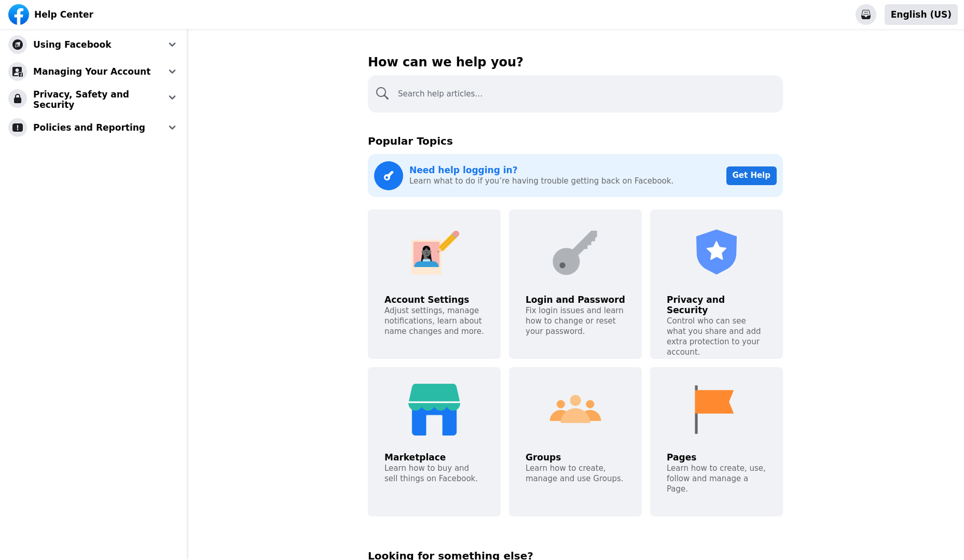964x560 pixels.
Task: Click the Privacy, Safety and Security lock icon
Action: click(18, 99)
